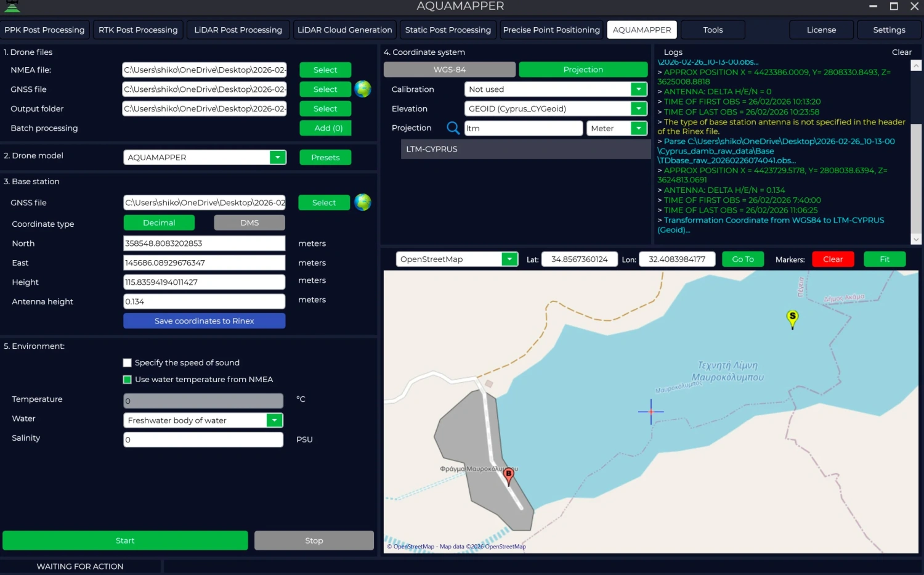The width and height of the screenshot is (924, 575).
Task: Click the NMEA file path field
Action: tap(205, 70)
